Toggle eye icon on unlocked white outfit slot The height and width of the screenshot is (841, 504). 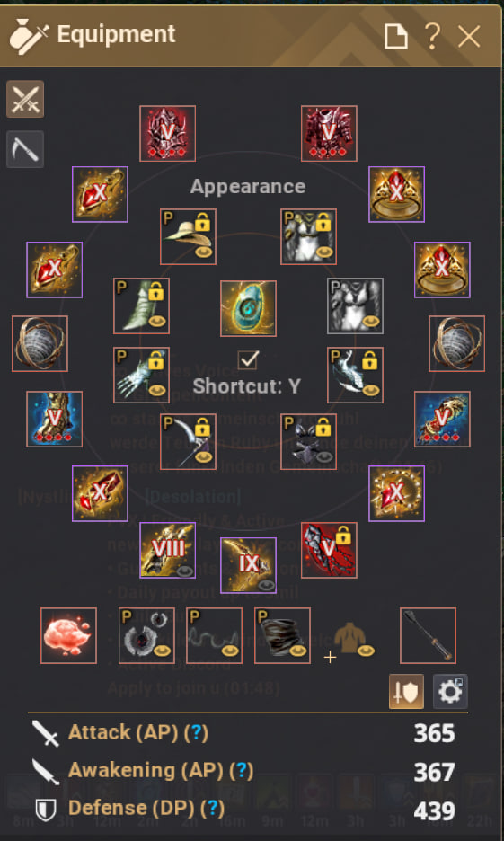tap(370, 322)
